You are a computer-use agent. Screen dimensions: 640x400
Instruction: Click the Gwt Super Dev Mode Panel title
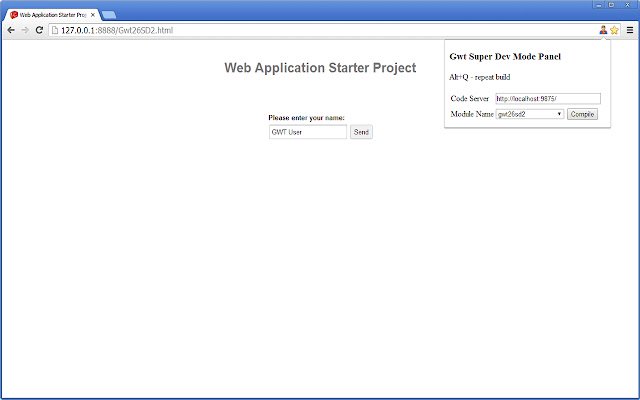point(505,57)
